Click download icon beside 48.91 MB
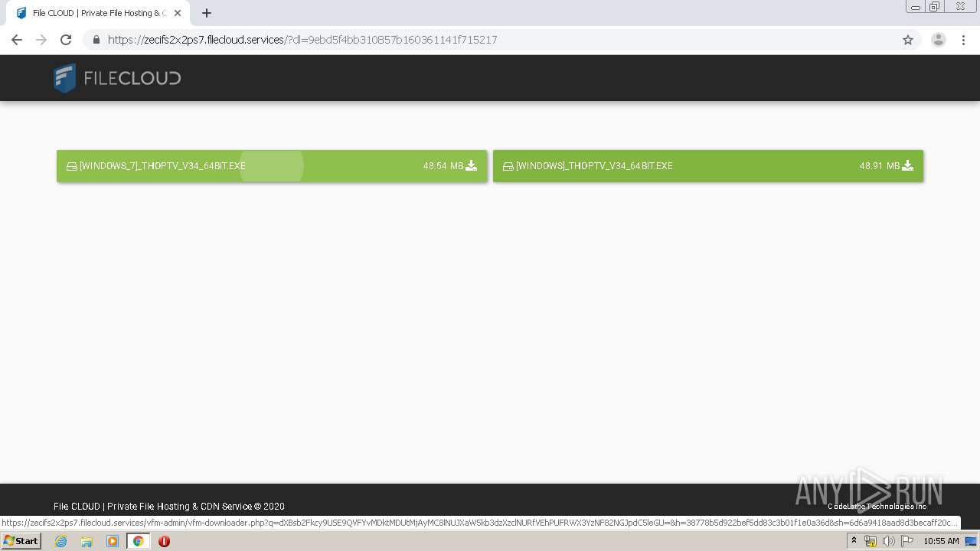This screenshot has width=980, height=551. click(x=908, y=165)
